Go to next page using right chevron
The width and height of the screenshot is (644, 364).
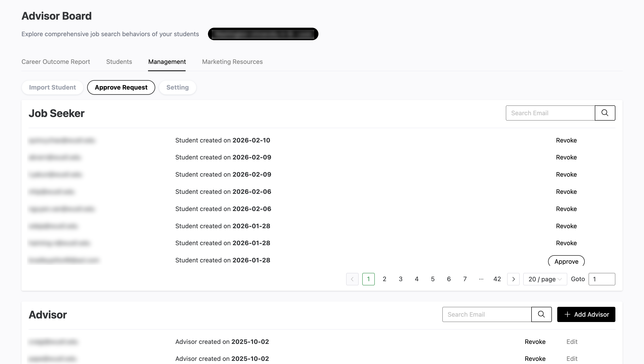(513, 279)
